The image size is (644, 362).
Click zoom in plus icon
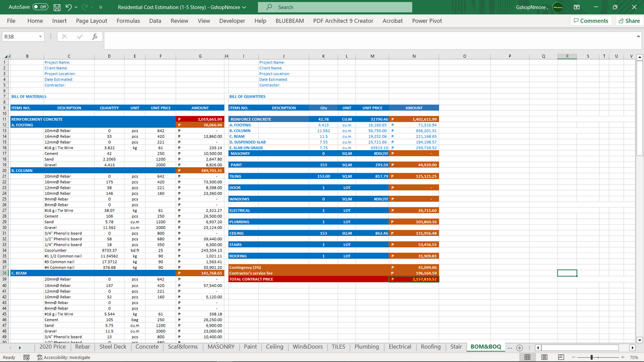622,357
